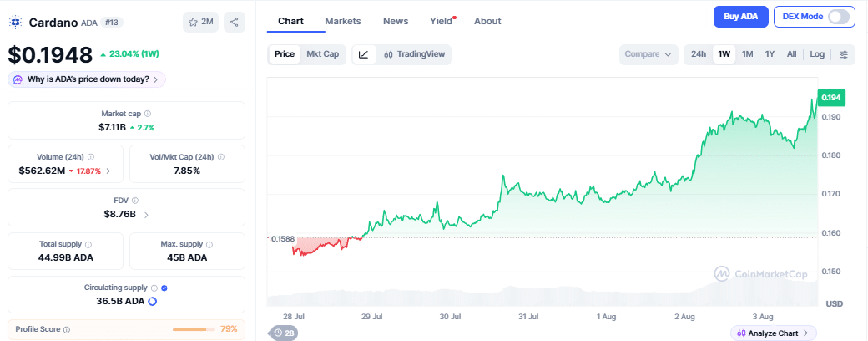This screenshot has width=868, height=341.
Task: Open the Chart tab
Action: pyautogui.click(x=290, y=21)
